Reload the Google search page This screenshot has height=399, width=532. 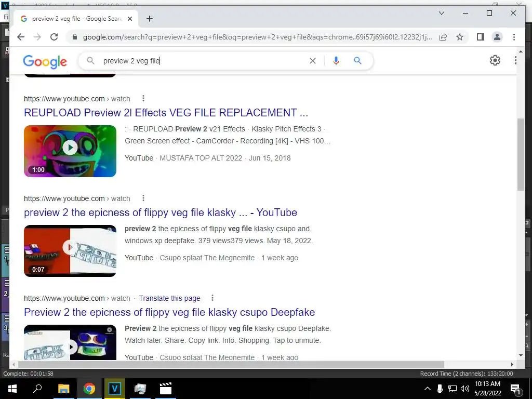coord(54,37)
